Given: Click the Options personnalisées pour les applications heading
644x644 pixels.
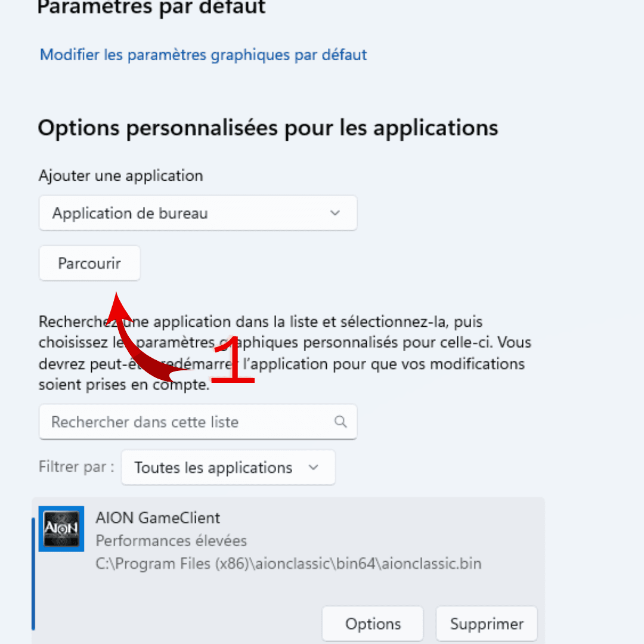Looking at the screenshot, I should [268, 128].
